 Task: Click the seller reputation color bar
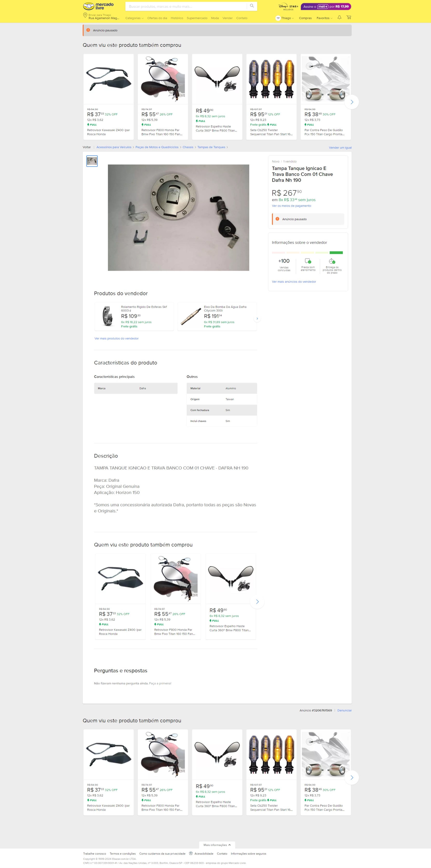307,252
